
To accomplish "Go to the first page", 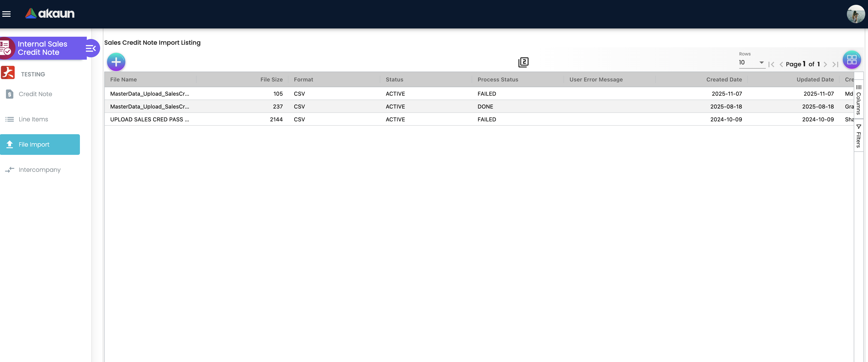I will click(x=771, y=64).
